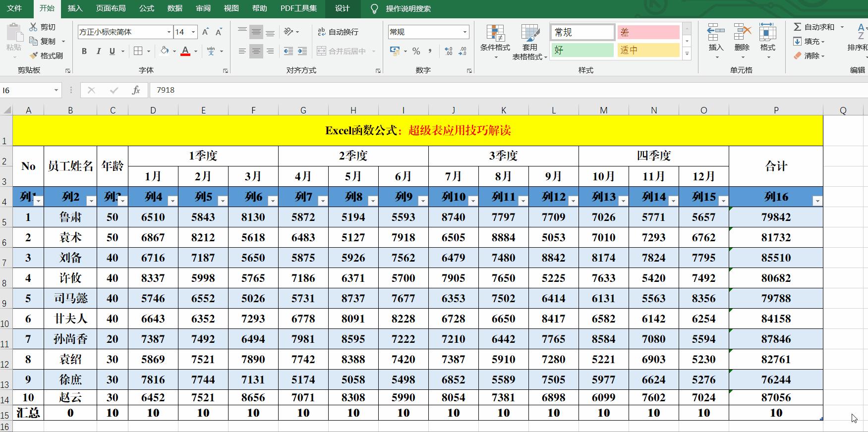
Task: Open Font dialog launcher in 字体 group
Action: (x=226, y=71)
